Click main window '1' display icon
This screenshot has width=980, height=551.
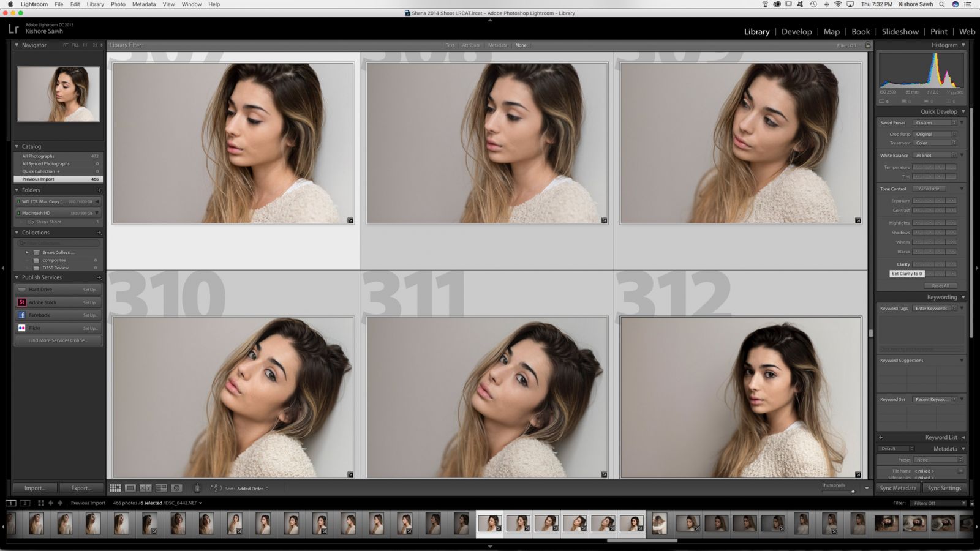click(x=10, y=503)
